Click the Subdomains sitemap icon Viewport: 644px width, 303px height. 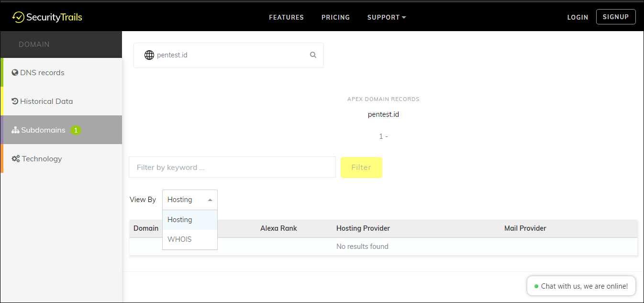[x=15, y=130]
